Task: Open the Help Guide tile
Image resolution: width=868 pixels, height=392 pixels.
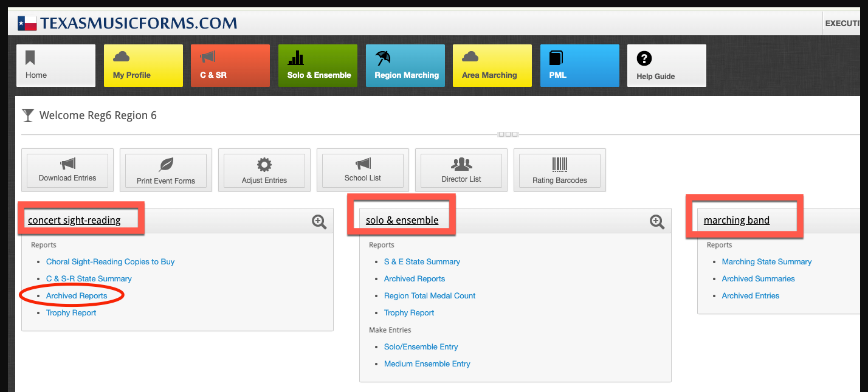Action: (667, 66)
